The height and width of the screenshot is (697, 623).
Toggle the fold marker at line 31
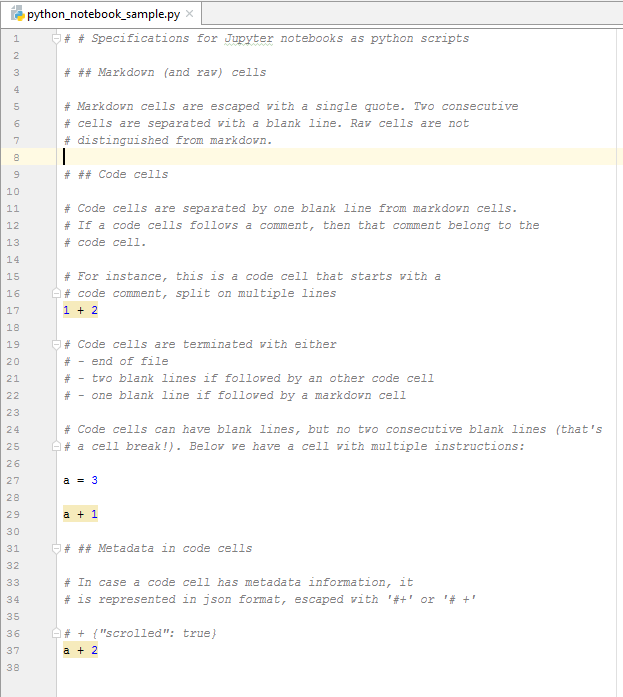coord(57,548)
